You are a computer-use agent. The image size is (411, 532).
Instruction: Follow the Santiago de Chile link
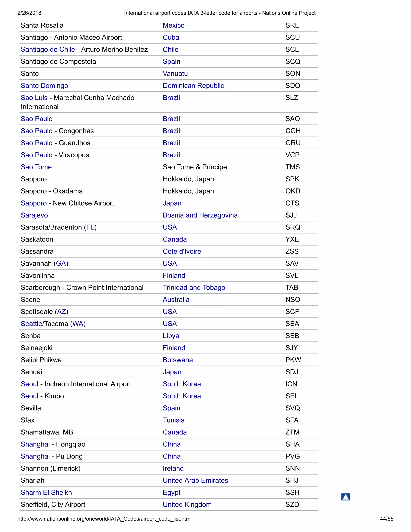tap(48, 49)
